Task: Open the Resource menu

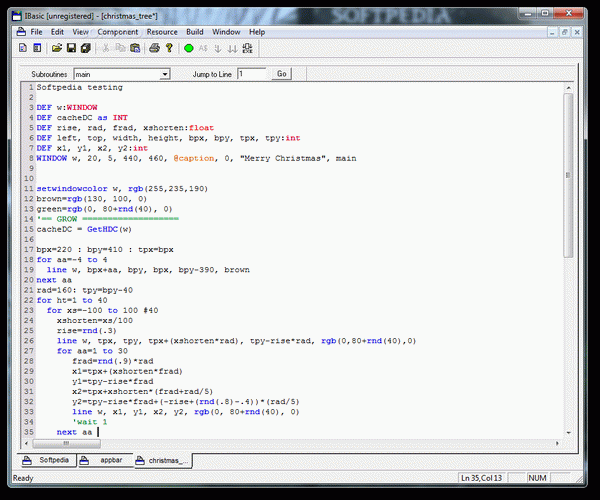Action: [x=162, y=32]
